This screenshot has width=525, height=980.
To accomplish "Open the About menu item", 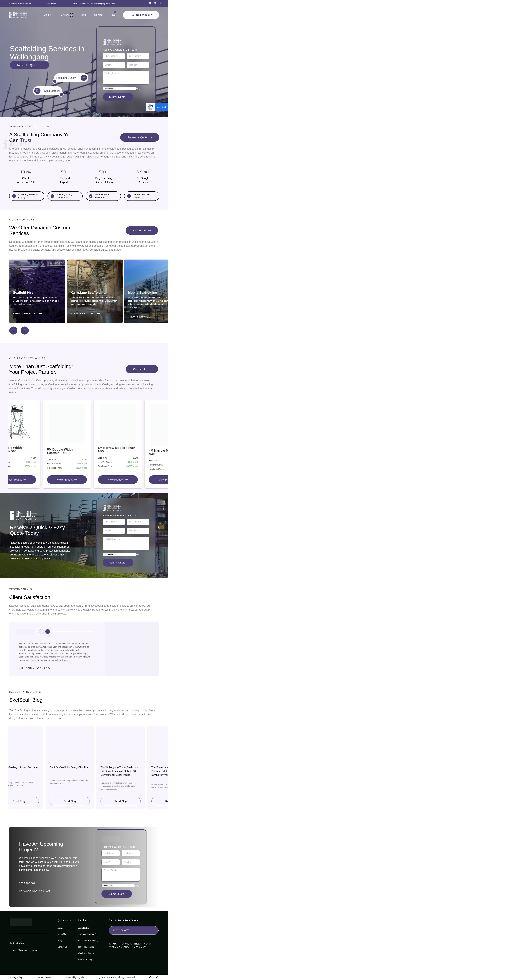I will coord(48,15).
